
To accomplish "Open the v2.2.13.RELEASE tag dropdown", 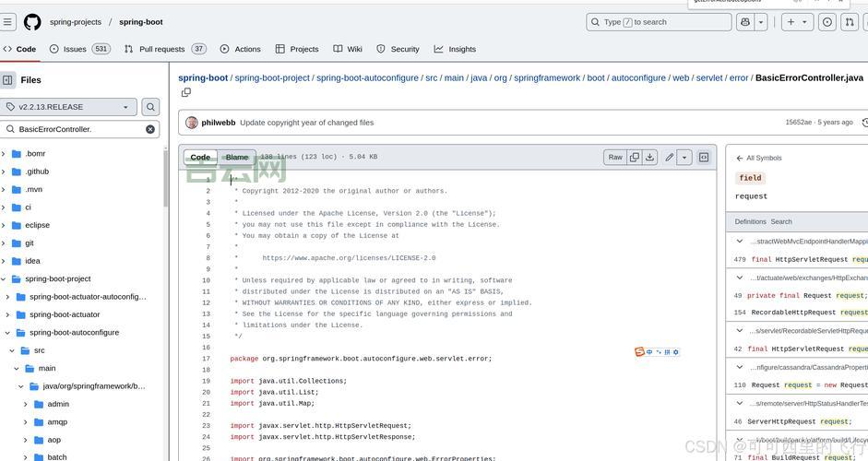I will click(x=68, y=107).
